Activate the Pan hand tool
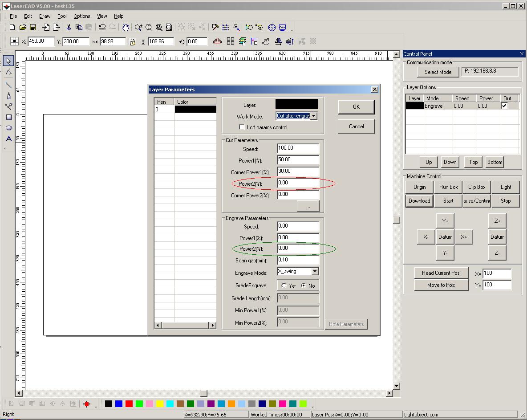527x420 pixels. (126, 28)
